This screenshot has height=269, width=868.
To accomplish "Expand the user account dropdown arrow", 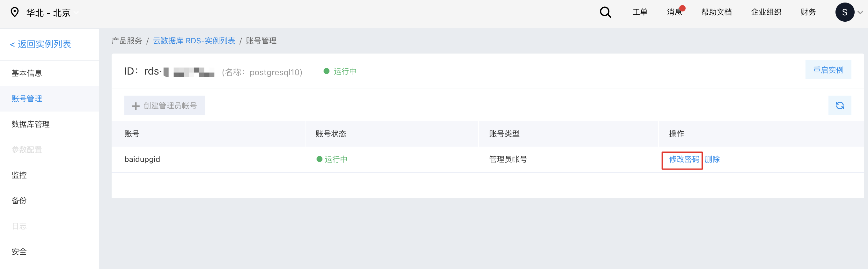I will [x=860, y=13].
